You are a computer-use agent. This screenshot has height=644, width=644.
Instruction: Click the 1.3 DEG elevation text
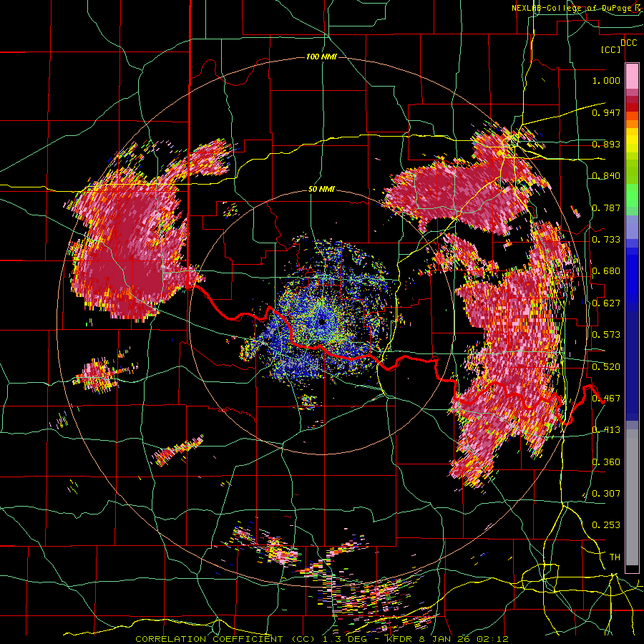(348, 639)
